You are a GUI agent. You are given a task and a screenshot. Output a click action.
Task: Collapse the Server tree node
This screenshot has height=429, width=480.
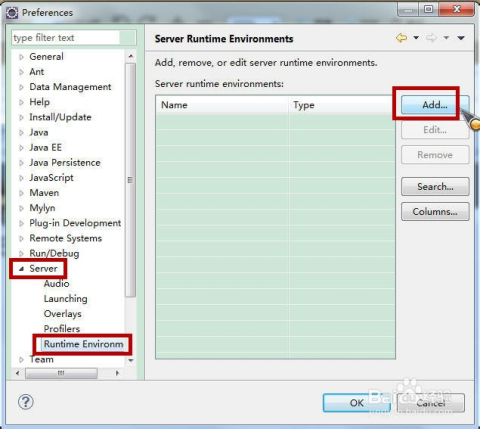pyautogui.click(x=21, y=269)
